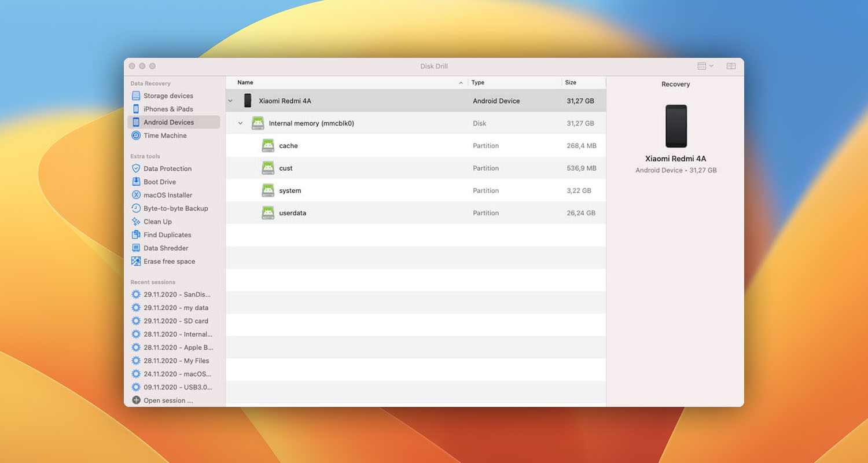Open recent session 28.11.2020 - Apple B

pos(178,348)
